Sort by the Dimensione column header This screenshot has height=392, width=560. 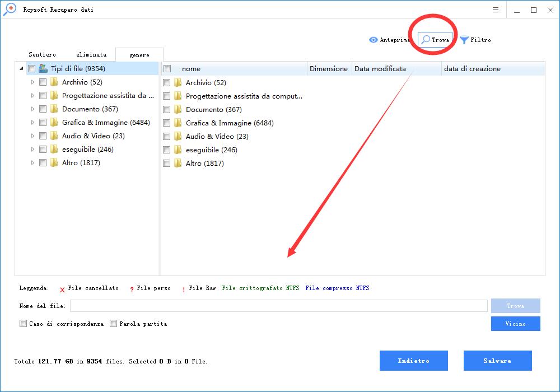(x=329, y=69)
